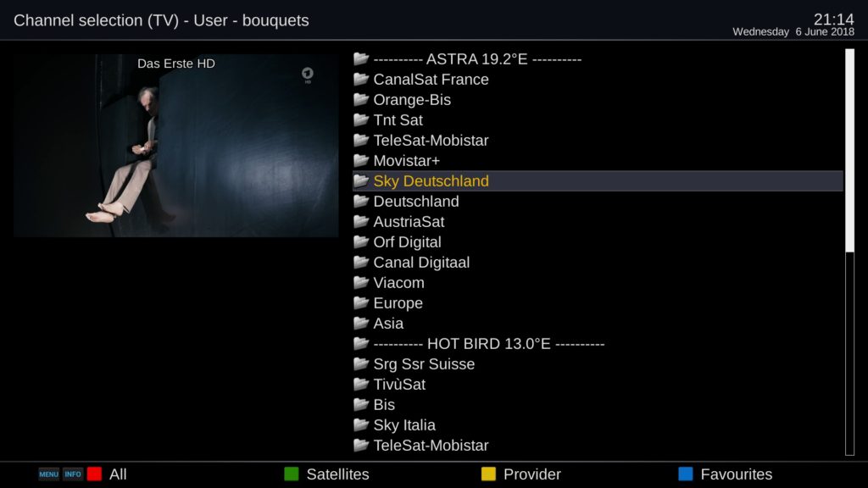The image size is (868, 488).
Task: Click the ASTRA 19.2°E separator text
Action: click(477, 59)
